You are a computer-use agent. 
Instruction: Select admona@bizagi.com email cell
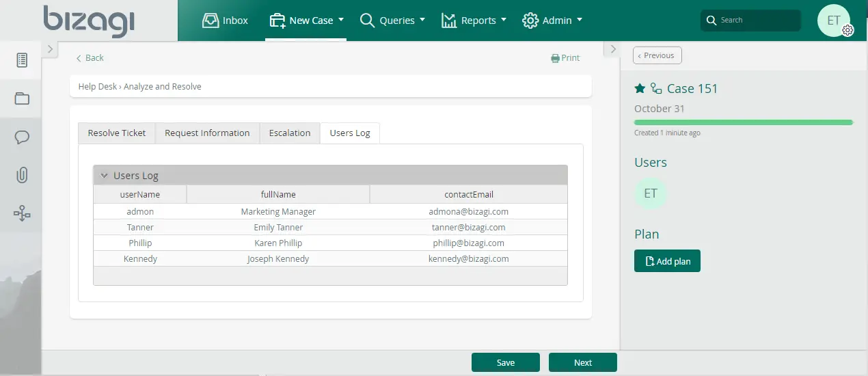(x=469, y=212)
